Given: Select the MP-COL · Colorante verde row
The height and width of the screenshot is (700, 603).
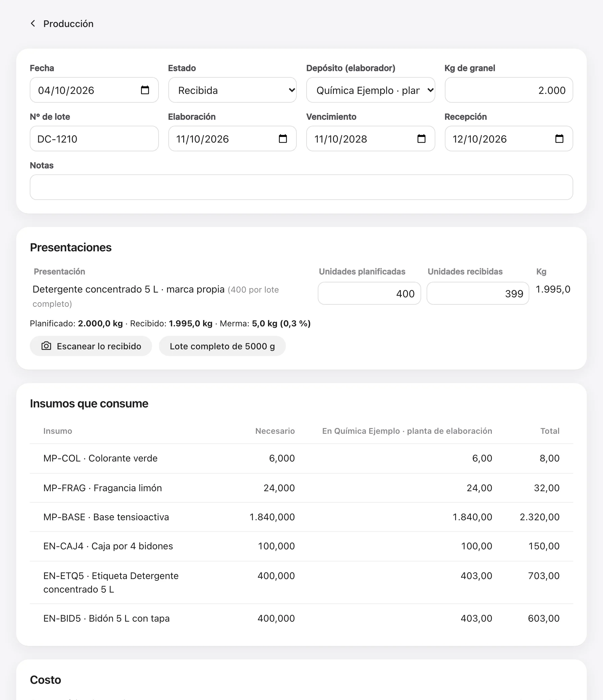Looking at the screenshot, I should [x=301, y=458].
